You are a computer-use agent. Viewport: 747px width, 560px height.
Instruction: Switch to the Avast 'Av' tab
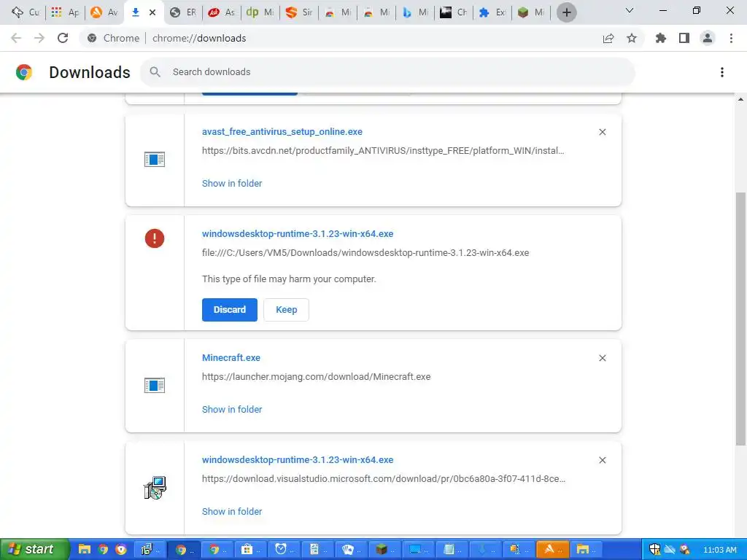(104, 12)
